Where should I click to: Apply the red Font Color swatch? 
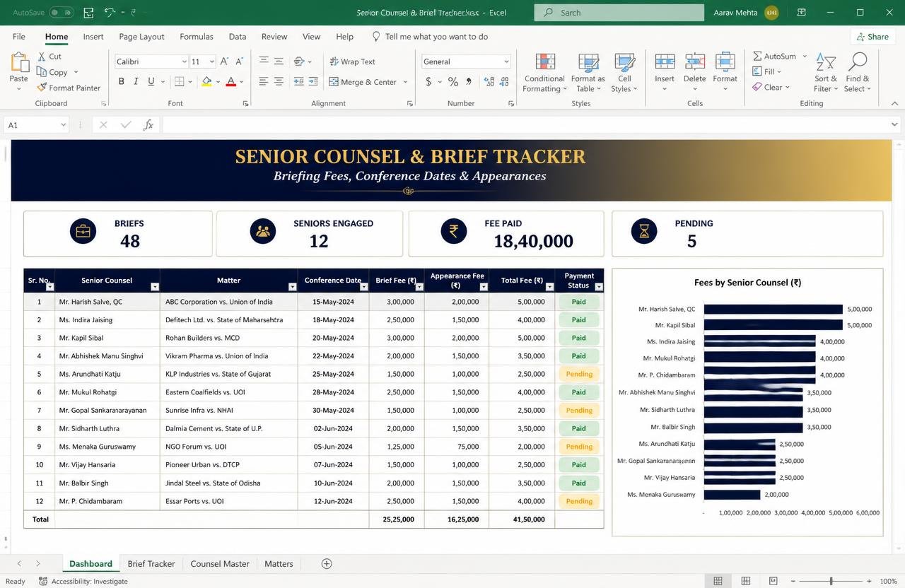click(x=230, y=82)
